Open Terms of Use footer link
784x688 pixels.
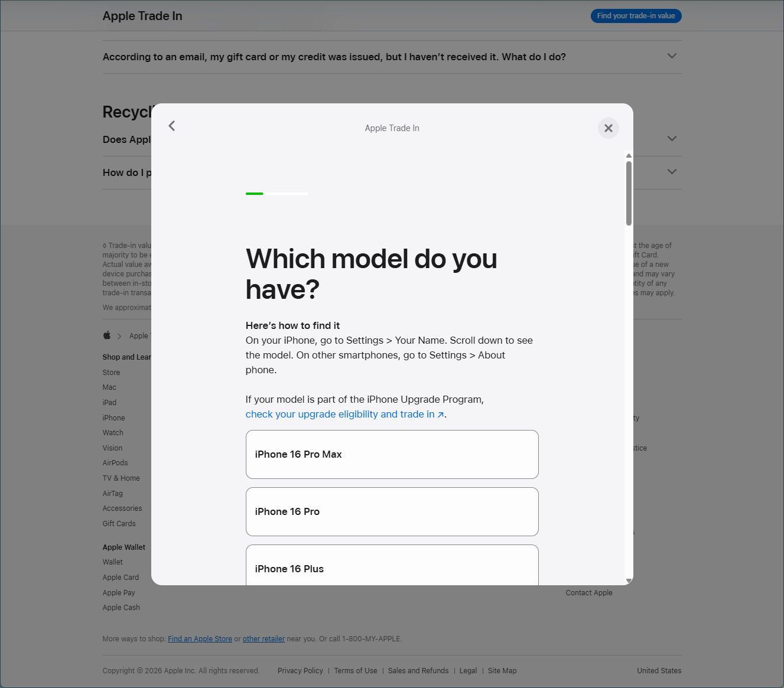coord(356,671)
